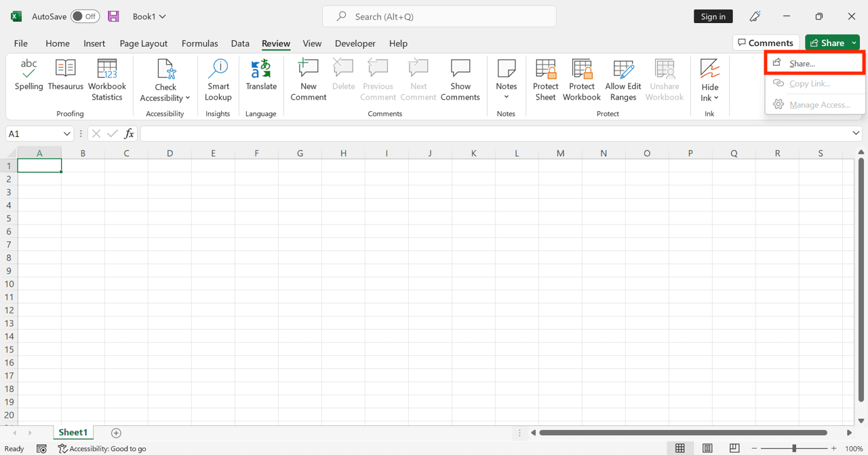The width and height of the screenshot is (868, 455).
Task: Click the 100% zoom level
Action: (854, 448)
